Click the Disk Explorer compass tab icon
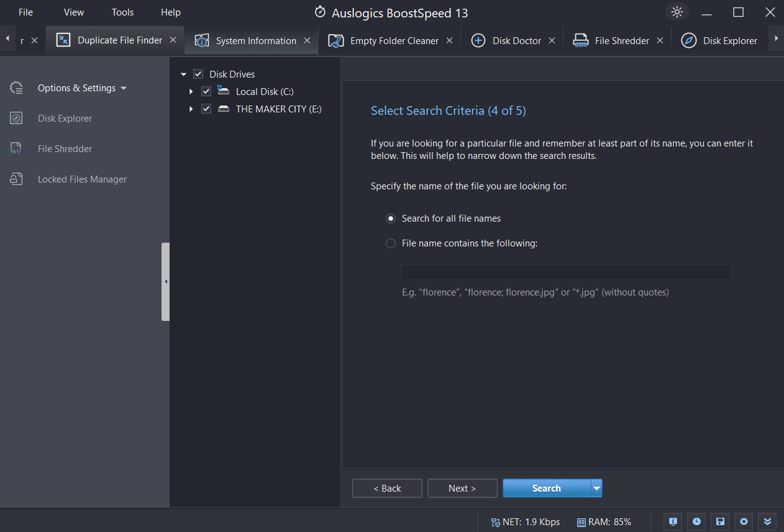Viewport: 784px width, 532px height. [688, 40]
